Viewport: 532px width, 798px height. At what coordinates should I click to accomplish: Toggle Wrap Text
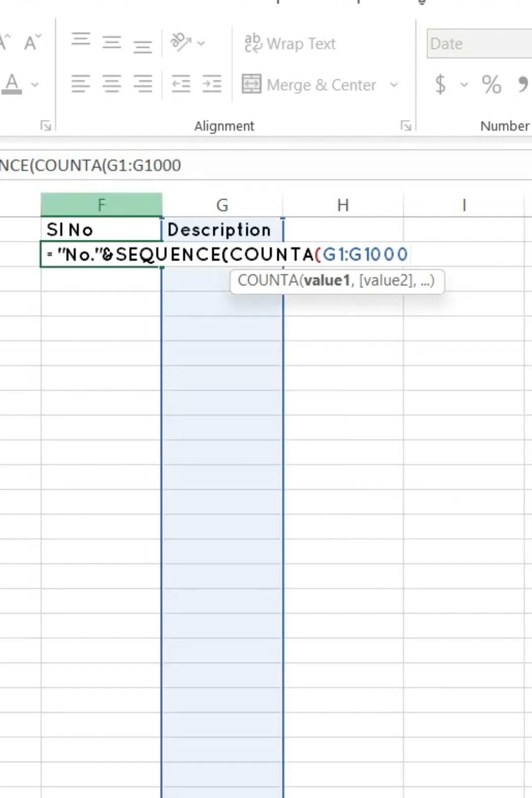(x=290, y=43)
